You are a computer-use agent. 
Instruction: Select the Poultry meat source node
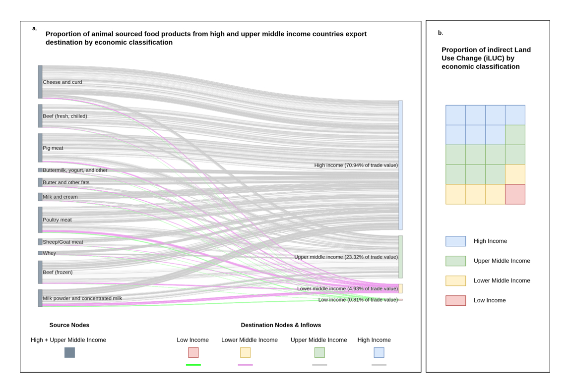coord(40,220)
